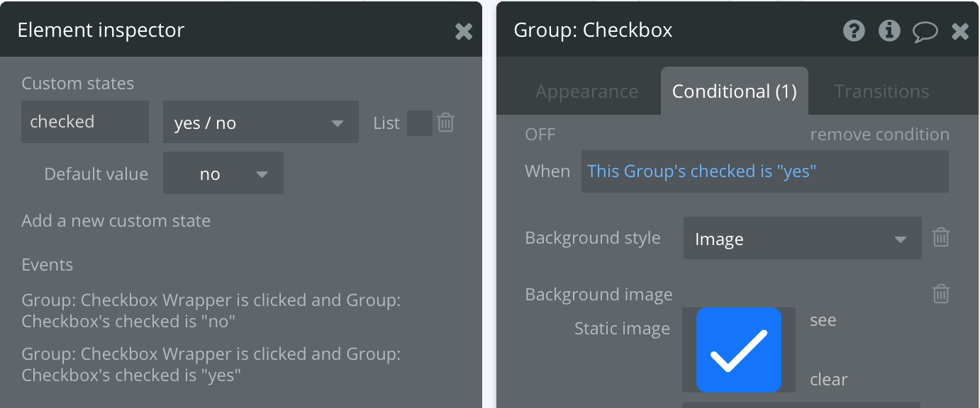Click the comment speech bubble icon

(x=925, y=31)
